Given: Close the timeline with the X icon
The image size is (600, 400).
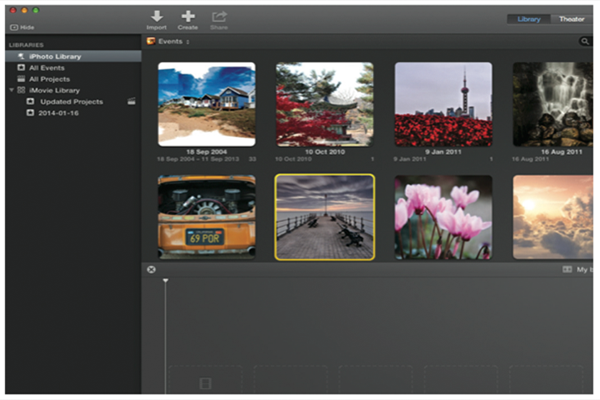Looking at the screenshot, I should [x=151, y=269].
